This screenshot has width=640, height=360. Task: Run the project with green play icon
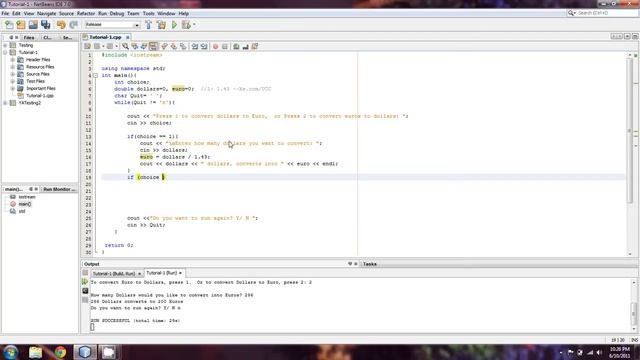pos(174,25)
